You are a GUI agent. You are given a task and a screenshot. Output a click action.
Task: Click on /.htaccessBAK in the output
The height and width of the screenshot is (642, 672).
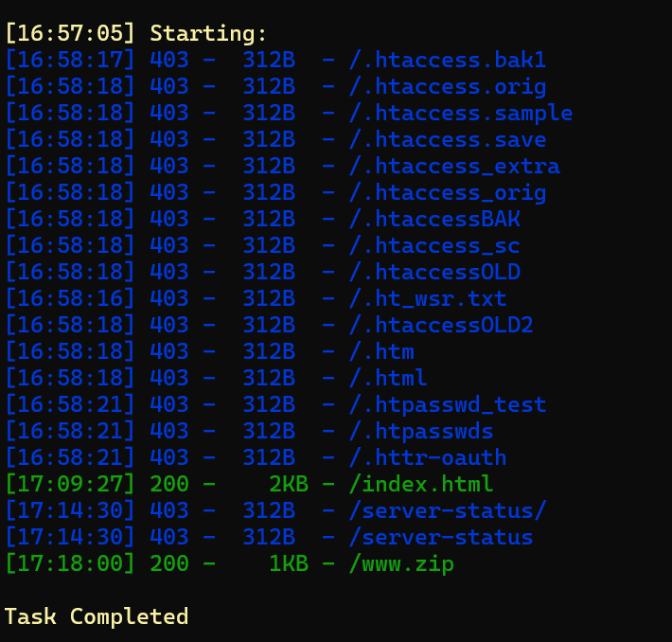tap(434, 220)
